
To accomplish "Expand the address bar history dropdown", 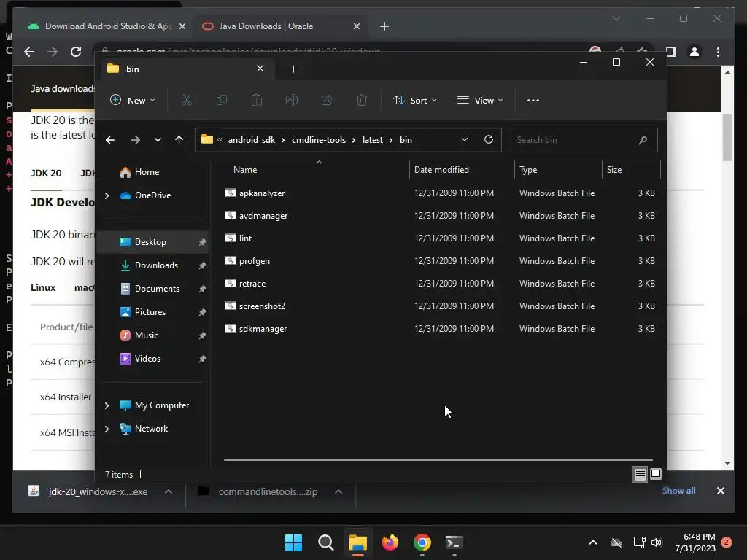I will [465, 139].
